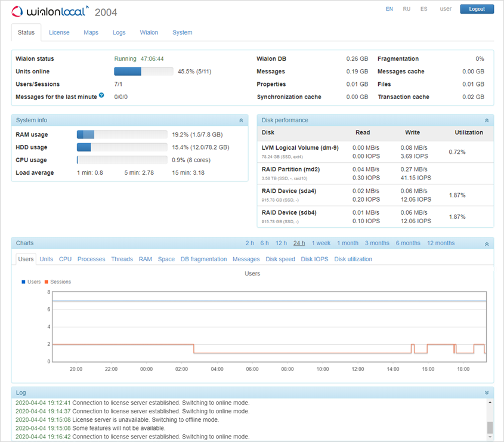Viewport: 504px width, 442px height.
Task: Switch interface language to RU
Action: [x=406, y=9]
